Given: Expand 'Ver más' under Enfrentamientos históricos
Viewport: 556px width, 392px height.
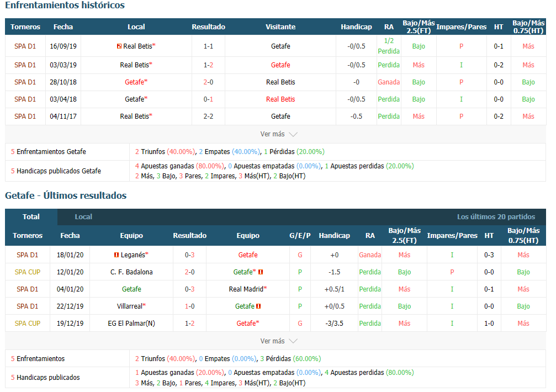Looking at the screenshot, I should click(279, 134).
